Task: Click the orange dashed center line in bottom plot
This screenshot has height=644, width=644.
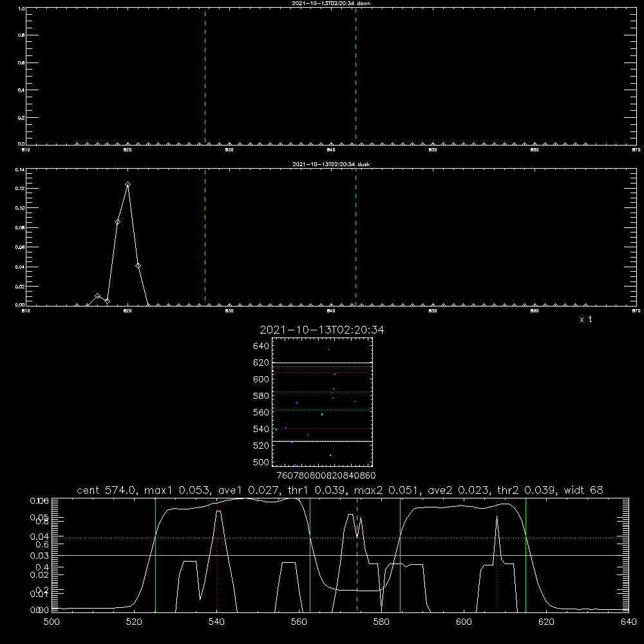Action: [357, 554]
